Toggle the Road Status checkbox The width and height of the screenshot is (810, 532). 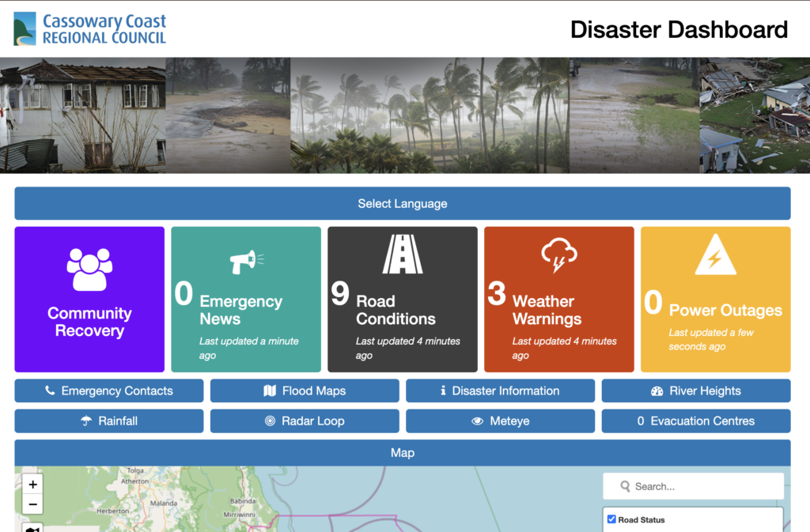pos(611,519)
